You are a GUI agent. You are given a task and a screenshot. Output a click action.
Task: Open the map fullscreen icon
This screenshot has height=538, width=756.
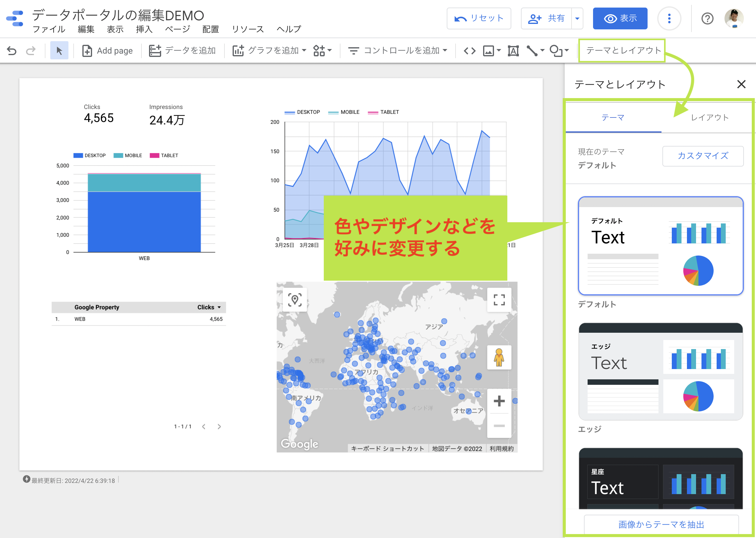pos(499,299)
